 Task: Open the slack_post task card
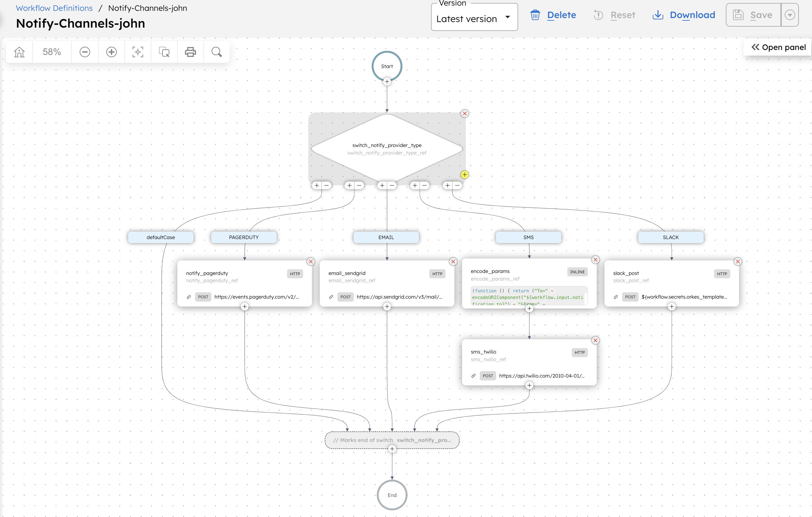coord(672,284)
